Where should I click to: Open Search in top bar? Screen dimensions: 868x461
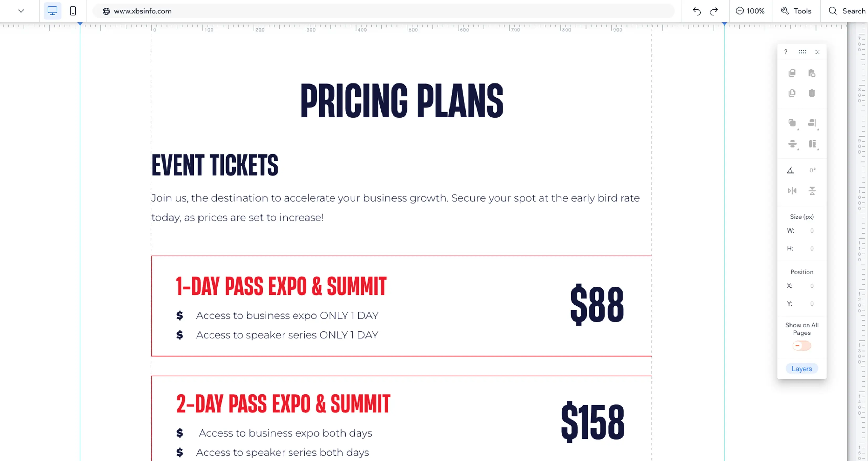[847, 11]
